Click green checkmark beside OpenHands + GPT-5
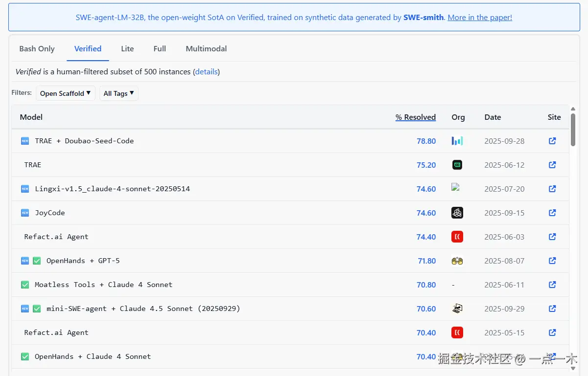 coord(37,261)
